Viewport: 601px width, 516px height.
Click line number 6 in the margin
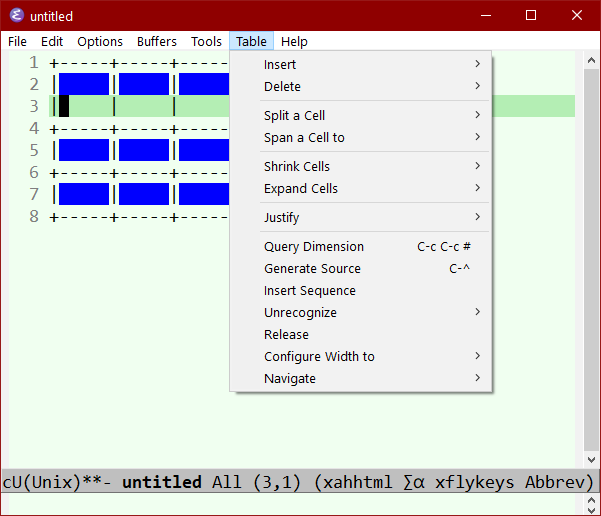coord(34,173)
